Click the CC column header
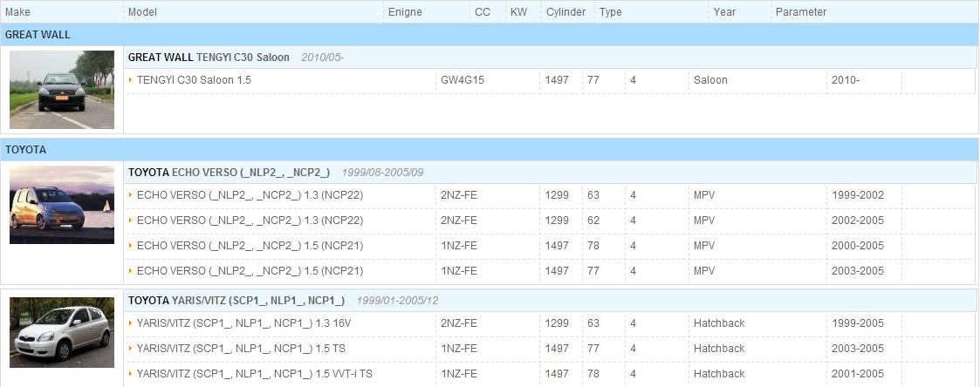The width and height of the screenshot is (980, 387). point(483,12)
